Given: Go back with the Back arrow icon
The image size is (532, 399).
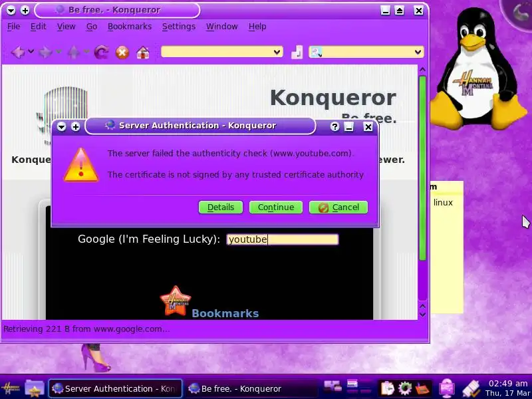Looking at the screenshot, I should [x=18, y=53].
